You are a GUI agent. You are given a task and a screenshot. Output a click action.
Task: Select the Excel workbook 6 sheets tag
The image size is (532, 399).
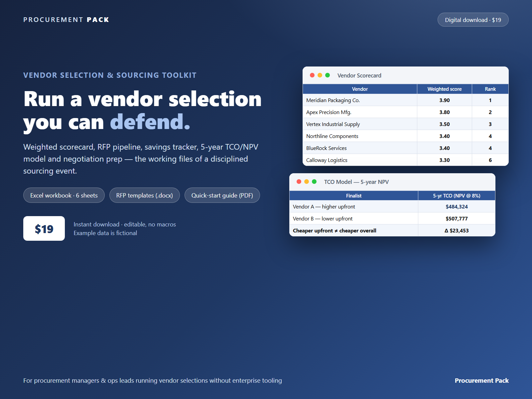[x=64, y=195]
